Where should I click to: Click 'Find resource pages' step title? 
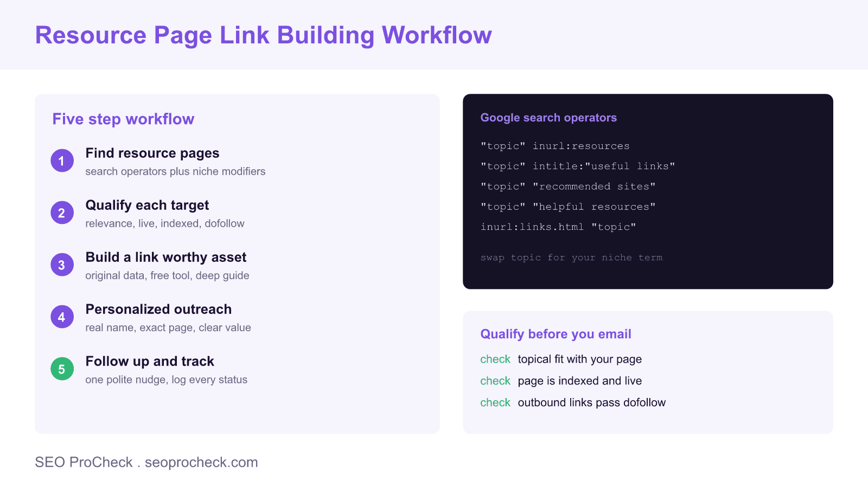152,153
